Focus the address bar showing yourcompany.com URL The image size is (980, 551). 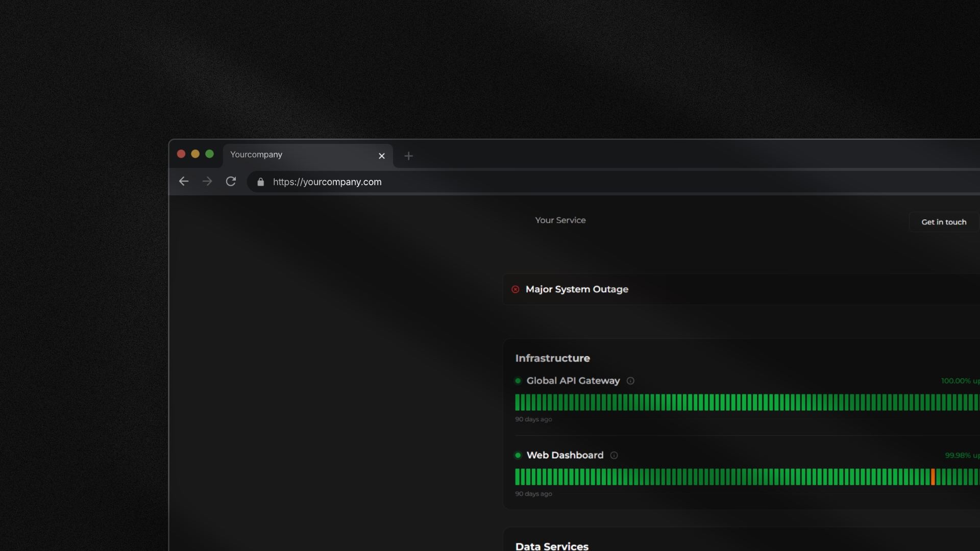pyautogui.click(x=612, y=182)
